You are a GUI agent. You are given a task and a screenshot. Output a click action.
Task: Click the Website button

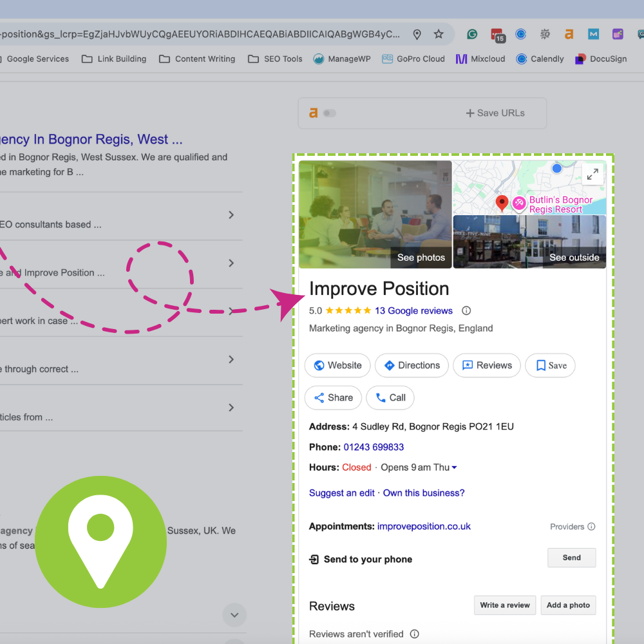pos(337,365)
